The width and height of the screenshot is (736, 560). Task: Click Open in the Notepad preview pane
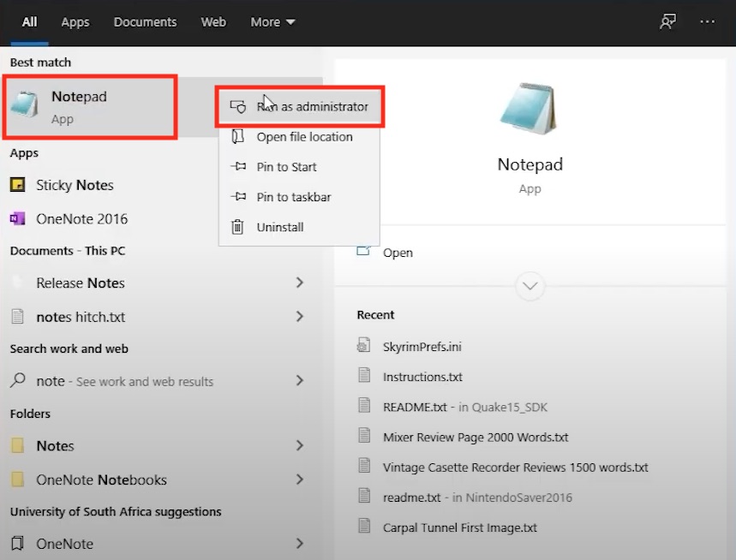(x=398, y=253)
